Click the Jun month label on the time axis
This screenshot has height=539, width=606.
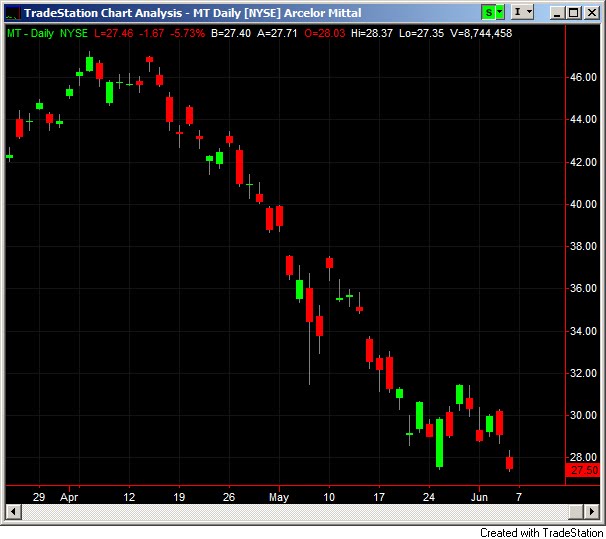click(x=479, y=497)
